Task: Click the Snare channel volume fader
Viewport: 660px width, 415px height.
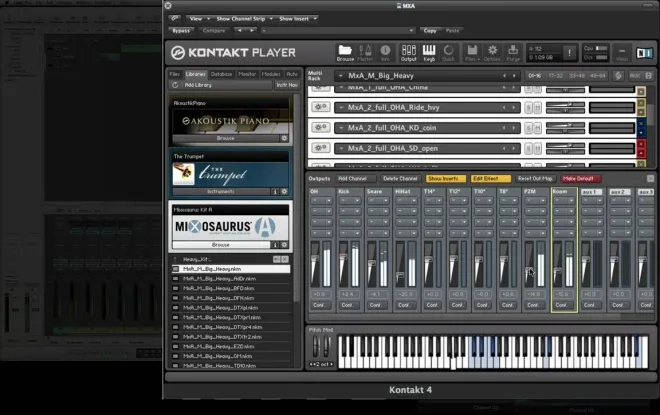Action: point(372,264)
